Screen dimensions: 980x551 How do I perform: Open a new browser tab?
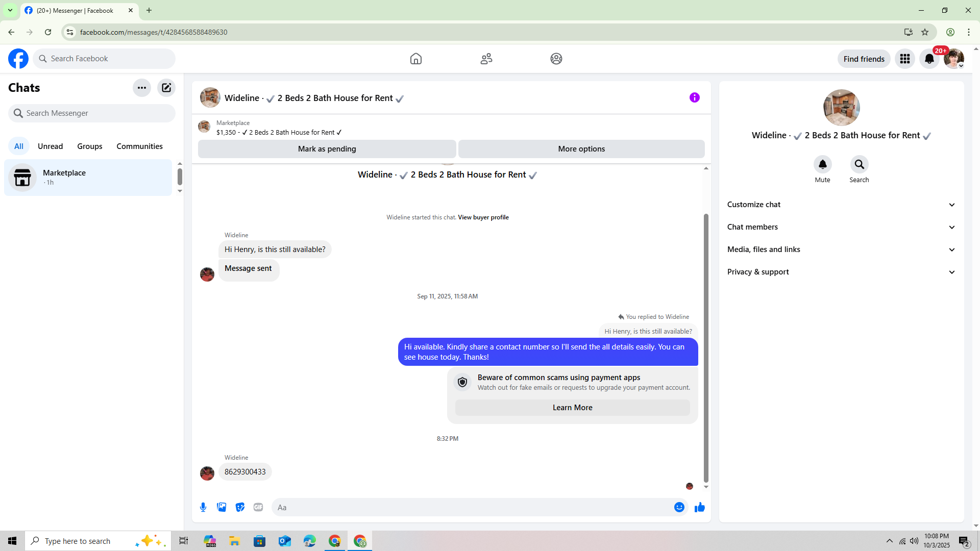click(149, 10)
